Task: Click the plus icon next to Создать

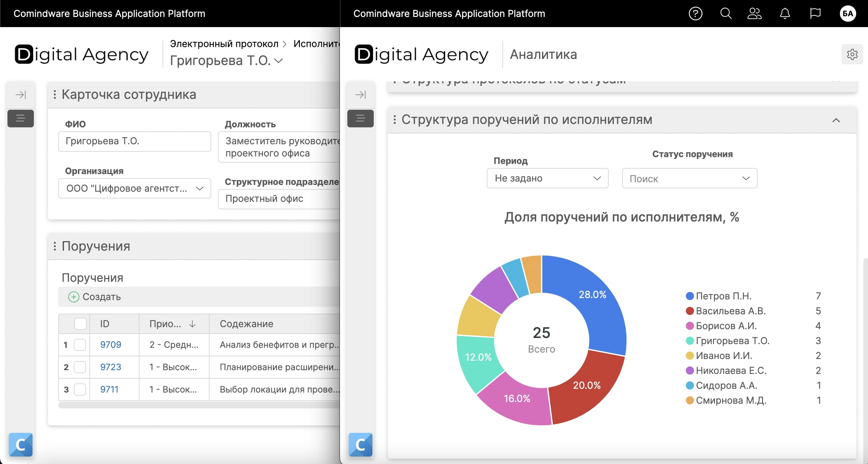Action: pos(73,297)
